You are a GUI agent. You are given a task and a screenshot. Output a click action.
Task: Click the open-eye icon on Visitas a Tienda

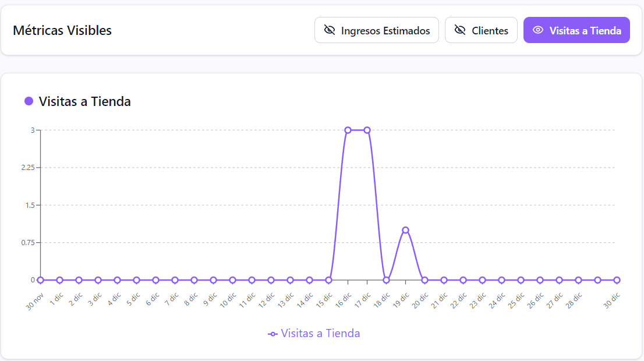coord(539,29)
